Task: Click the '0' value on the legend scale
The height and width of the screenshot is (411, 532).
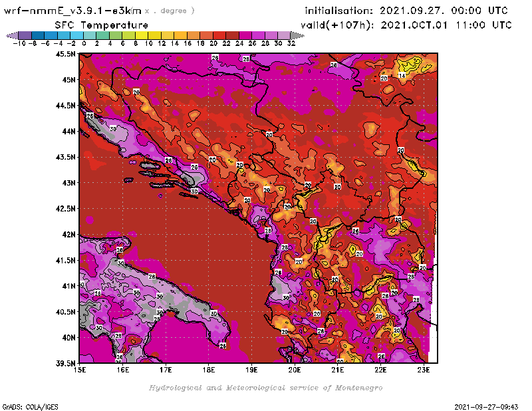Action: [x=84, y=43]
